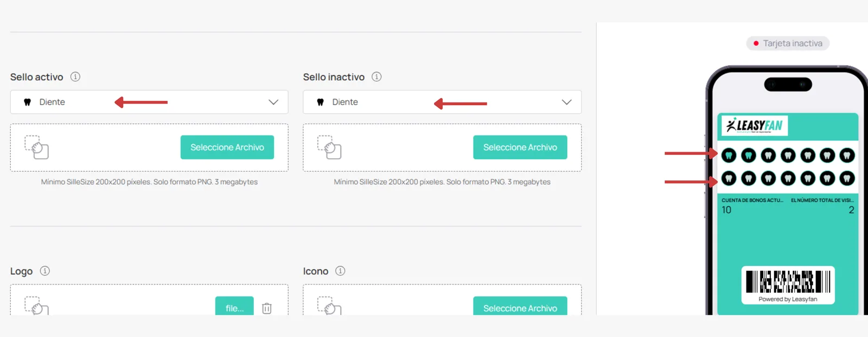
Task: Click the info icon beside Icono
Action: pos(340,271)
